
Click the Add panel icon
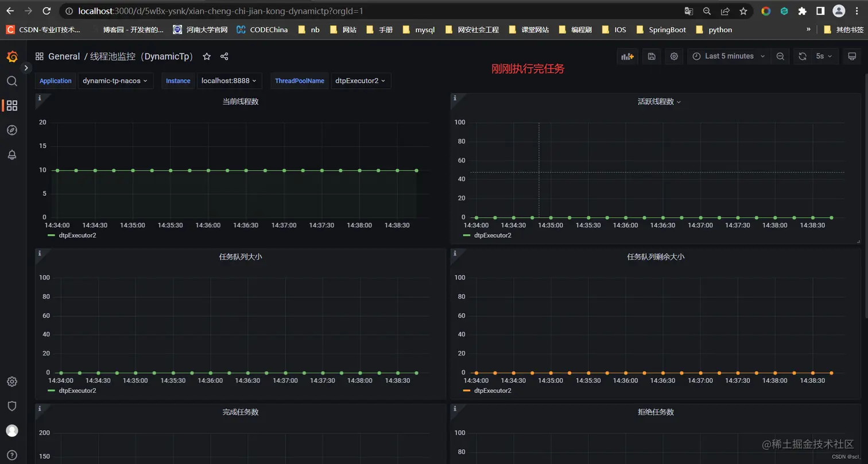(x=627, y=56)
